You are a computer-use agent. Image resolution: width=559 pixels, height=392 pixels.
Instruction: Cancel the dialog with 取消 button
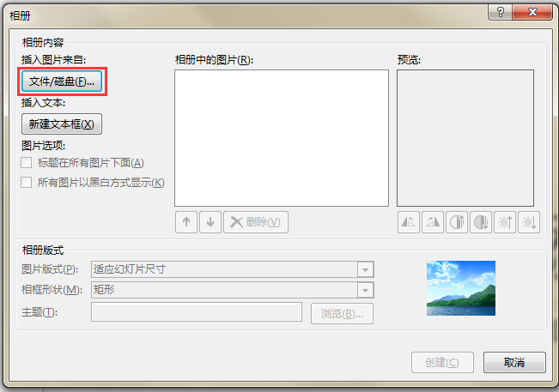tap(514, 363)
